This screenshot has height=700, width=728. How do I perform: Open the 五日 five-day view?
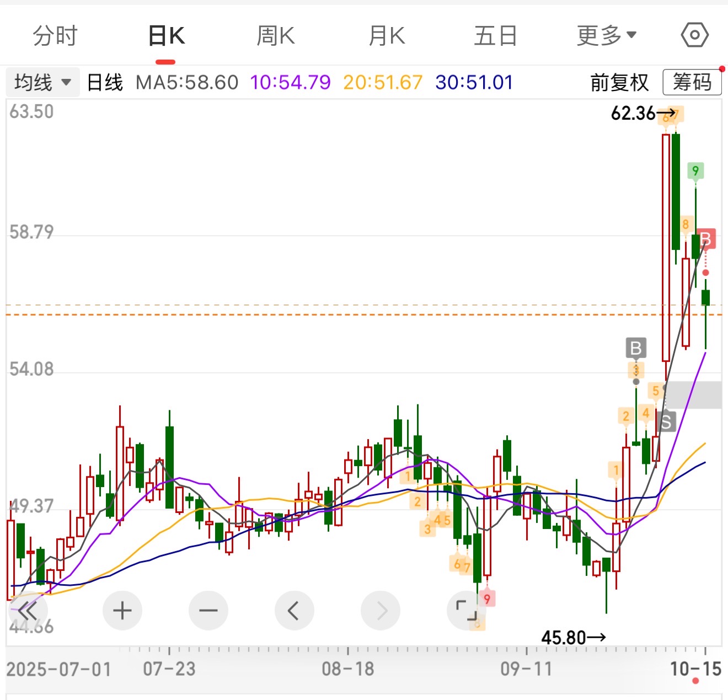[495, 36]
